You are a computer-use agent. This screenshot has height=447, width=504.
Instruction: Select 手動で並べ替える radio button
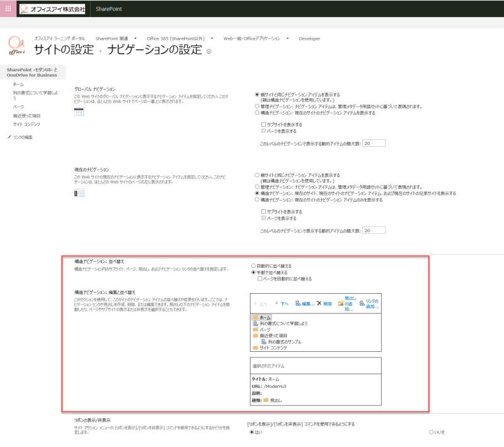[x=253, y=272]
